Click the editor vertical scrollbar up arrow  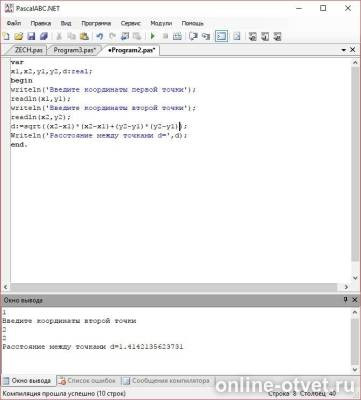pos(355,62)
